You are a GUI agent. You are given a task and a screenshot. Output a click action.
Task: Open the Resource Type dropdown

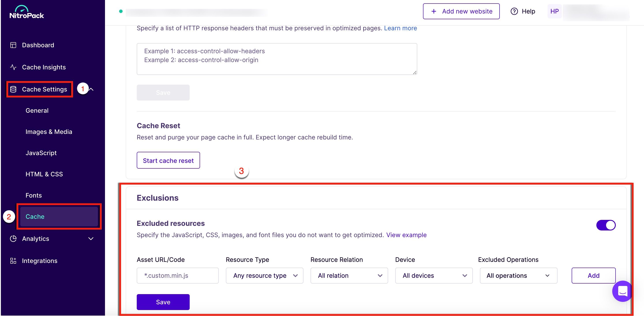pyautogui.click(x=264, y=275)
